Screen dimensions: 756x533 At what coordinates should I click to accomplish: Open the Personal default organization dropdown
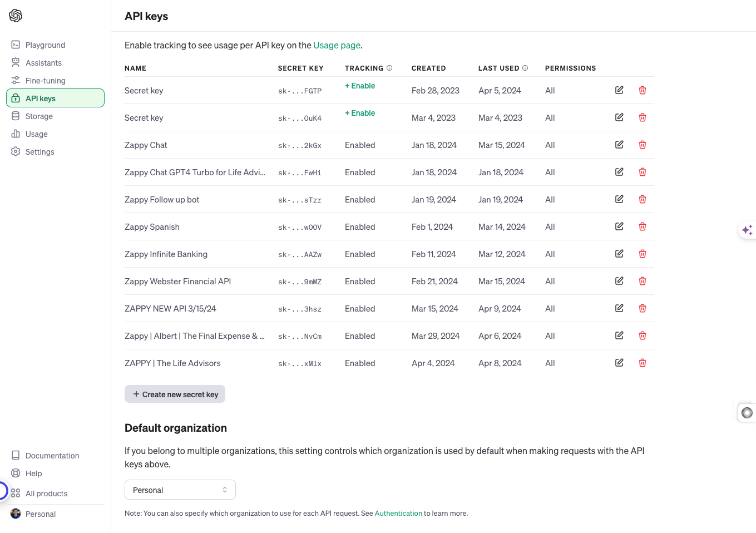(x=180, y=490)
